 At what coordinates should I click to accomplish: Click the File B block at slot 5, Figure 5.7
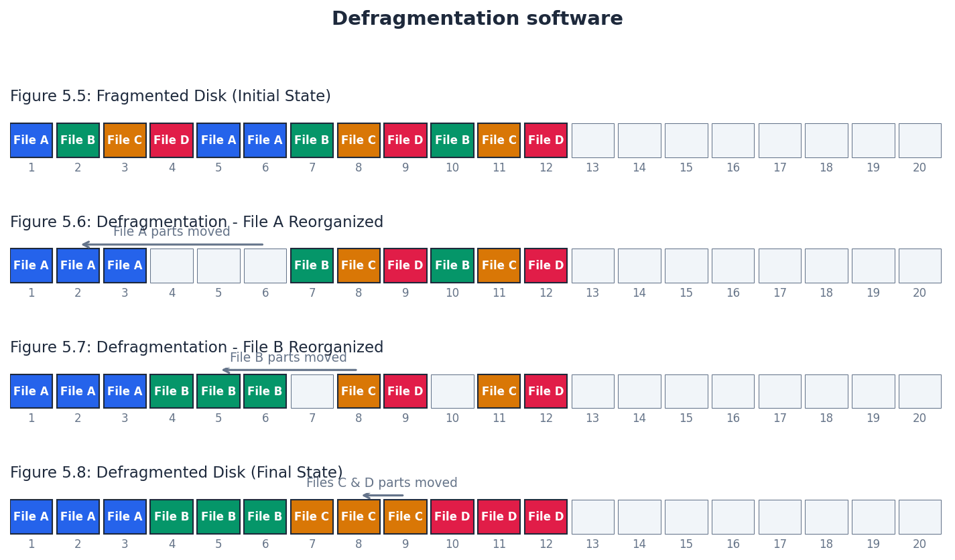[x=218, y=391]
